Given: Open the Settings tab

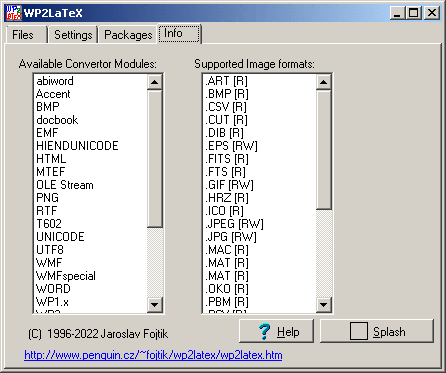Looking at the screenshot, I should point(73,35).
